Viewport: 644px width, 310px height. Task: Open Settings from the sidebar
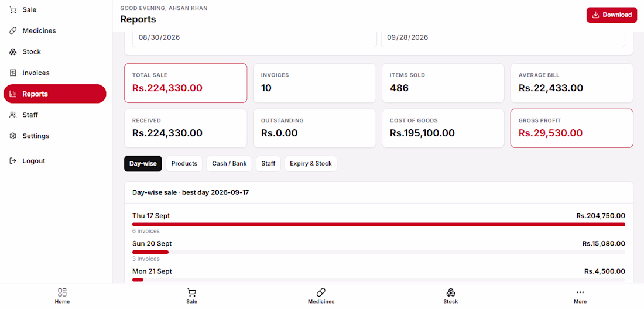click(x=54, y=136)
